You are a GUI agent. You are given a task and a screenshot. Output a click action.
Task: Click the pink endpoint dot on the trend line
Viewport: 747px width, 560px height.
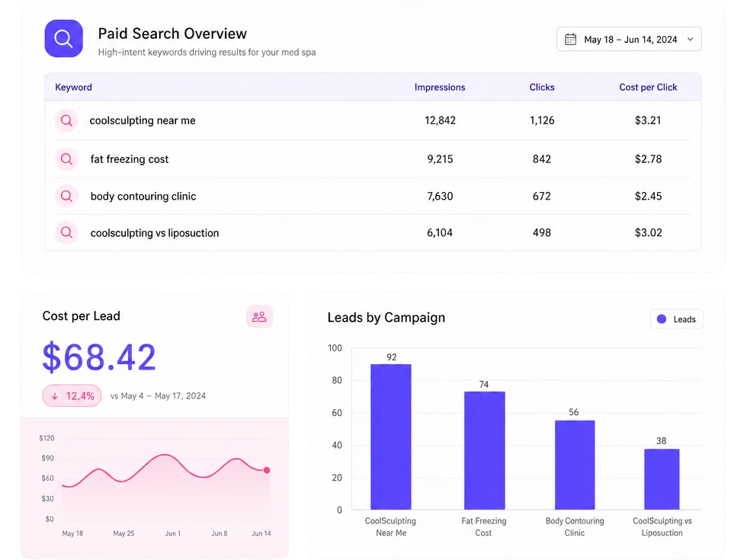coord(267,470)
